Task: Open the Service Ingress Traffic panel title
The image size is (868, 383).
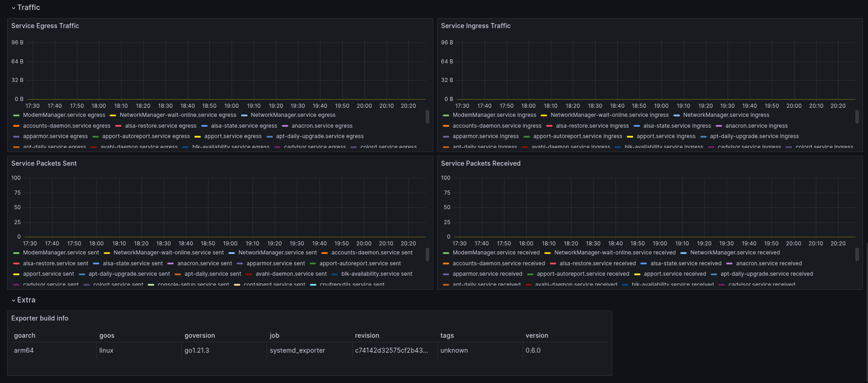Action: click(x=475, y=26)
